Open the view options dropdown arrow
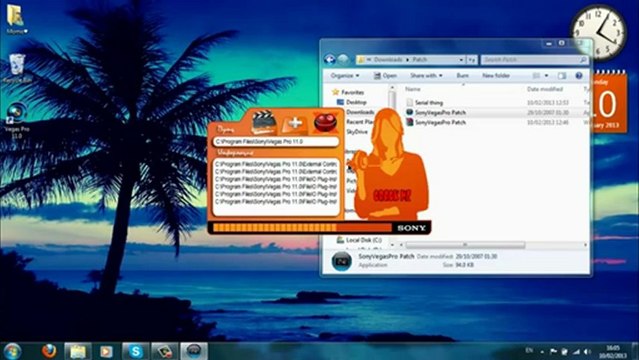The height and width of the screenshot is (360, 639). [x=546, y=76]
